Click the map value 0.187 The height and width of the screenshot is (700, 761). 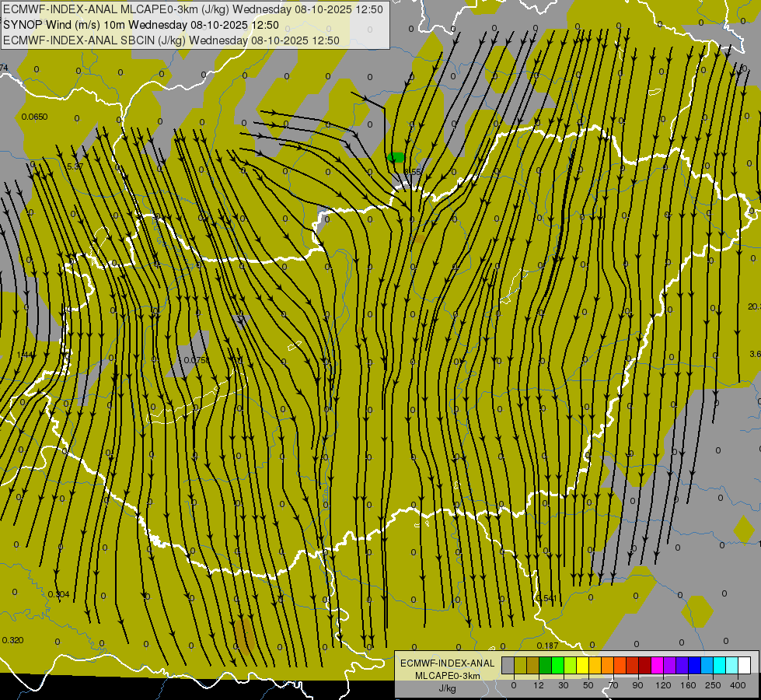point(547,645)
